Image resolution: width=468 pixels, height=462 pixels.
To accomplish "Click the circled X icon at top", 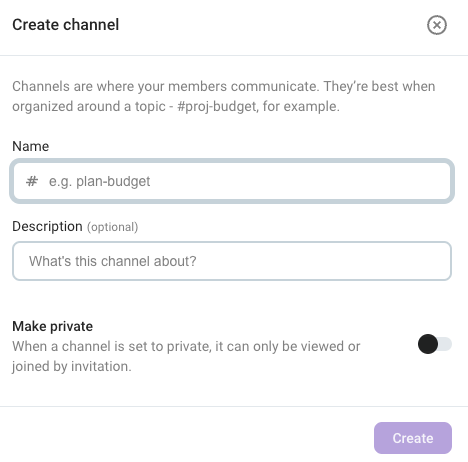I will click(x=437, y=25).
